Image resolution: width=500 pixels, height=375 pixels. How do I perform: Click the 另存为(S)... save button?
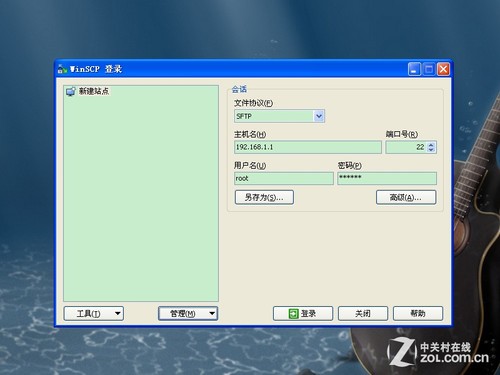click(264, 197)
